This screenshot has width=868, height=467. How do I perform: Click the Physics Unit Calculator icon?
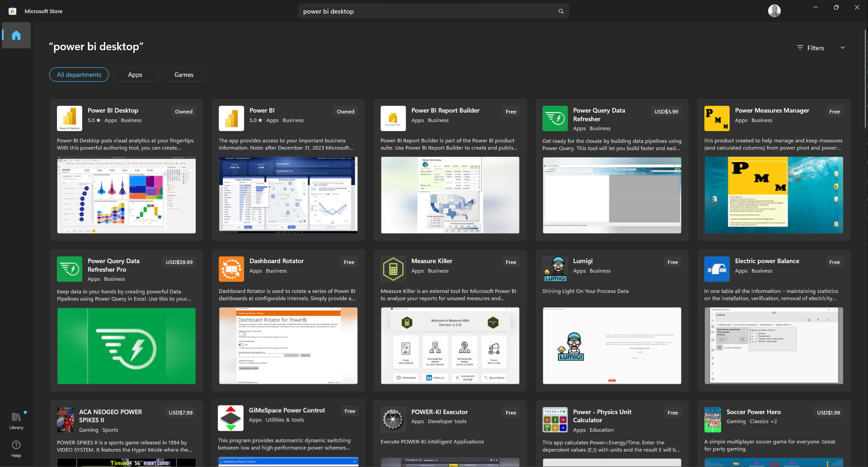click(x=555, y=420)
